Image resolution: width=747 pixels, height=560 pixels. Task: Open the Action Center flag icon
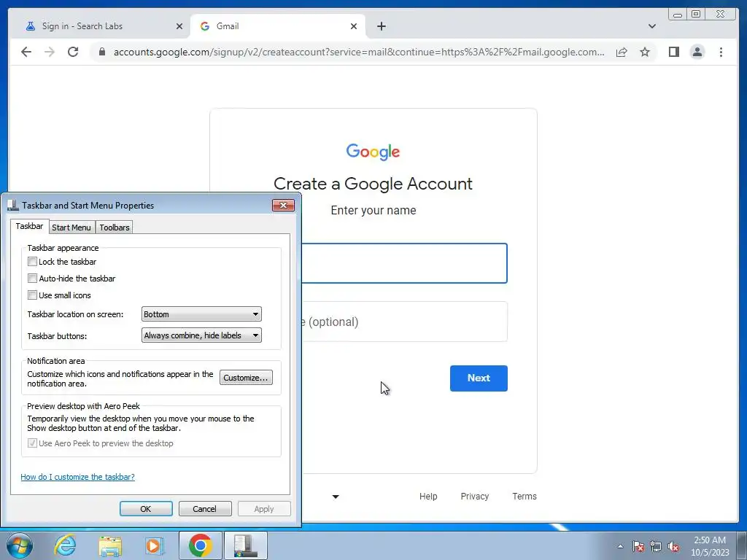click(x=638, y=547)
